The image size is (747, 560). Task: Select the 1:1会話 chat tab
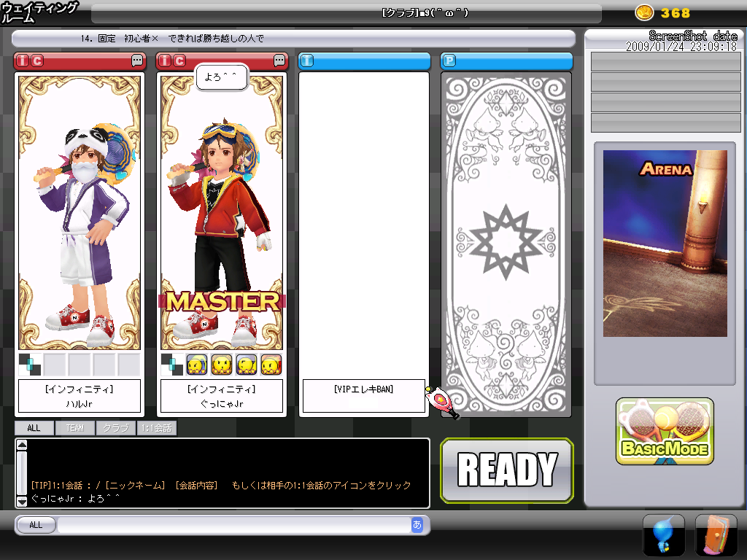click(157, 428)
